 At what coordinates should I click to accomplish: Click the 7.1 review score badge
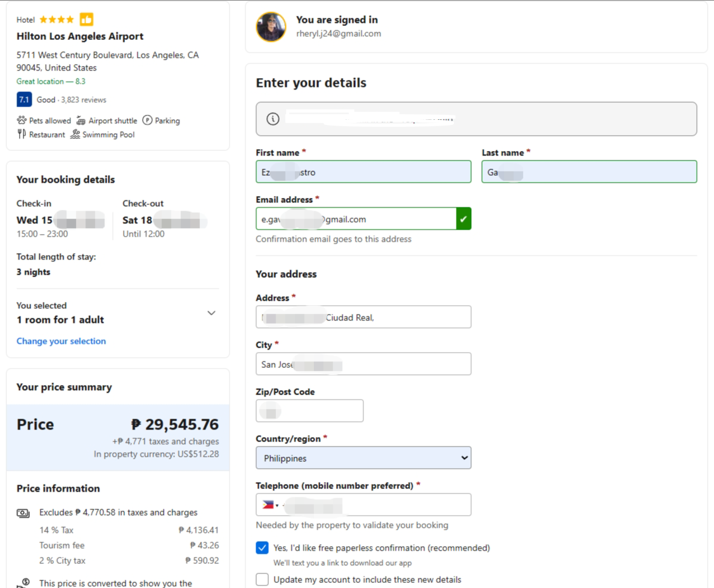pyautogui.click(x=24, y=100)
